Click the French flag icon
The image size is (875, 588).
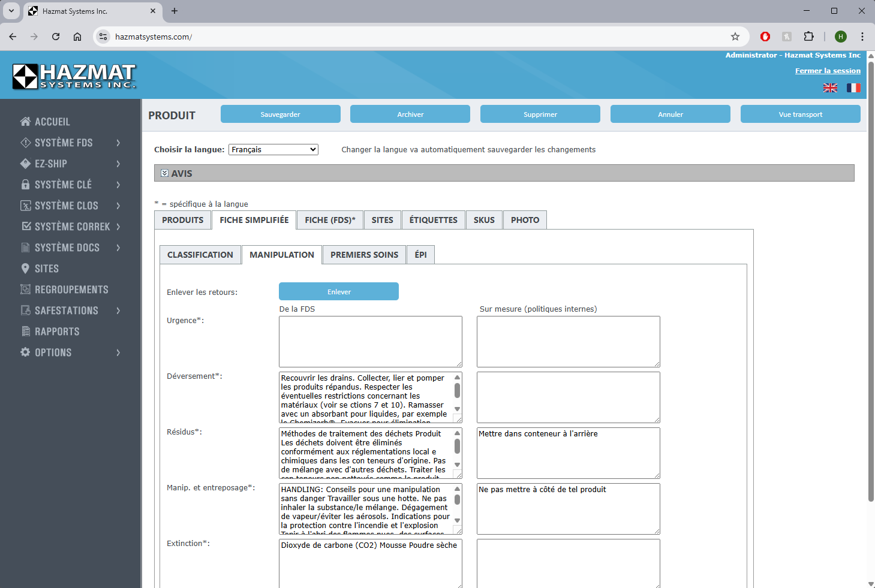tap(853, 88)
